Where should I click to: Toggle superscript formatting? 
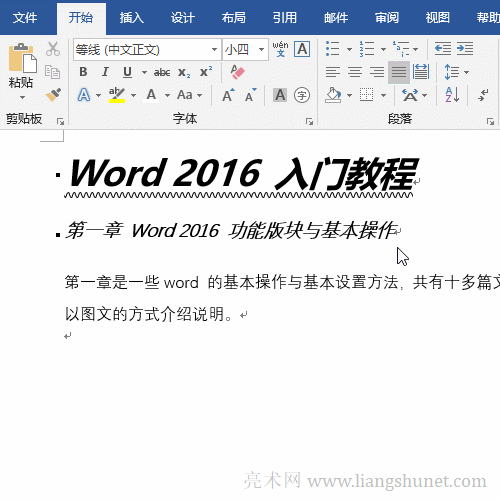tap(206, 72)
